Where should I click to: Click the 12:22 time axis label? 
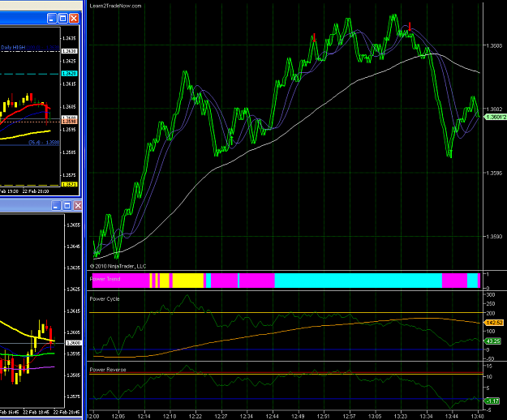coord(195,416)
